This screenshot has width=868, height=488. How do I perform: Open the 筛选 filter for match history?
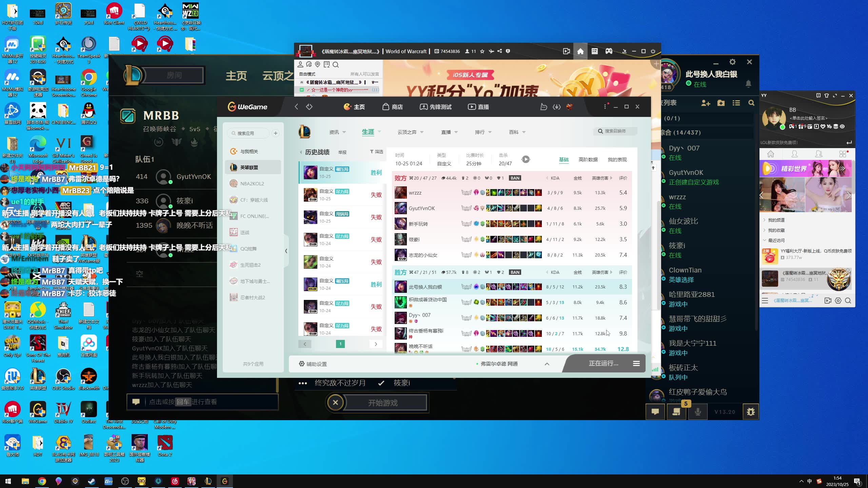(376, 152)
